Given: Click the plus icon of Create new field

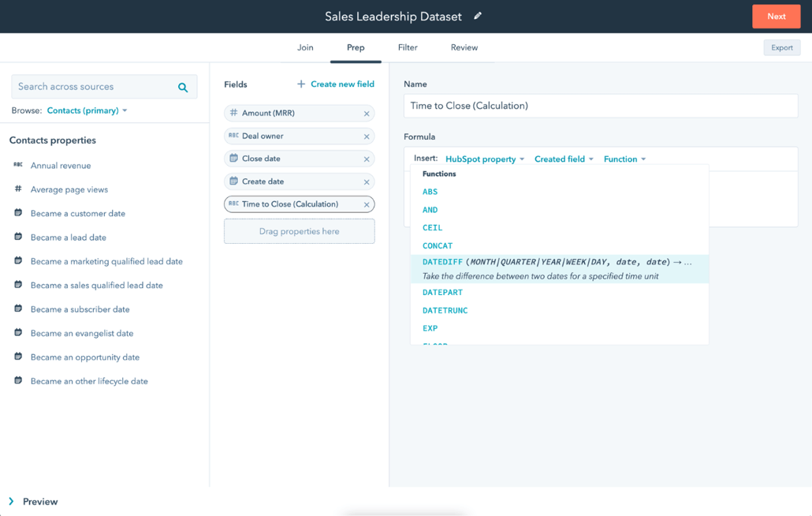Looking at the screenshot, I should 301,84.
